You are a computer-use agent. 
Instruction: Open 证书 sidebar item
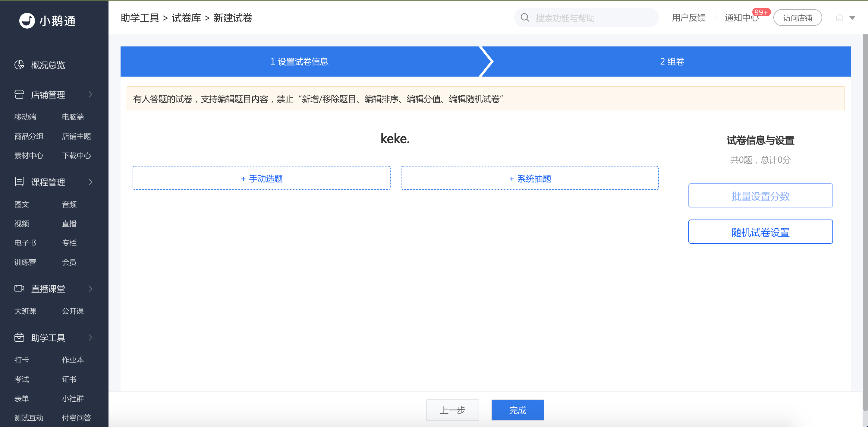tap(69, 379)
